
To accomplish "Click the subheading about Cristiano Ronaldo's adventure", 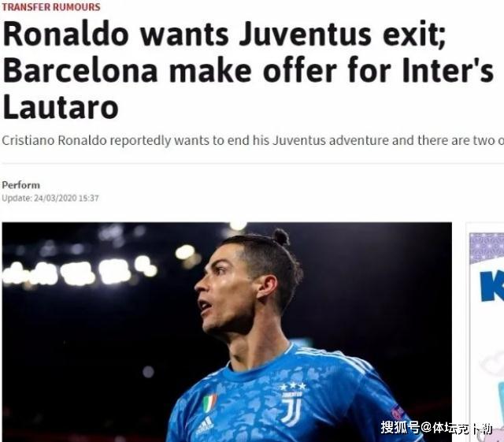I will click(x=253, y=140).
